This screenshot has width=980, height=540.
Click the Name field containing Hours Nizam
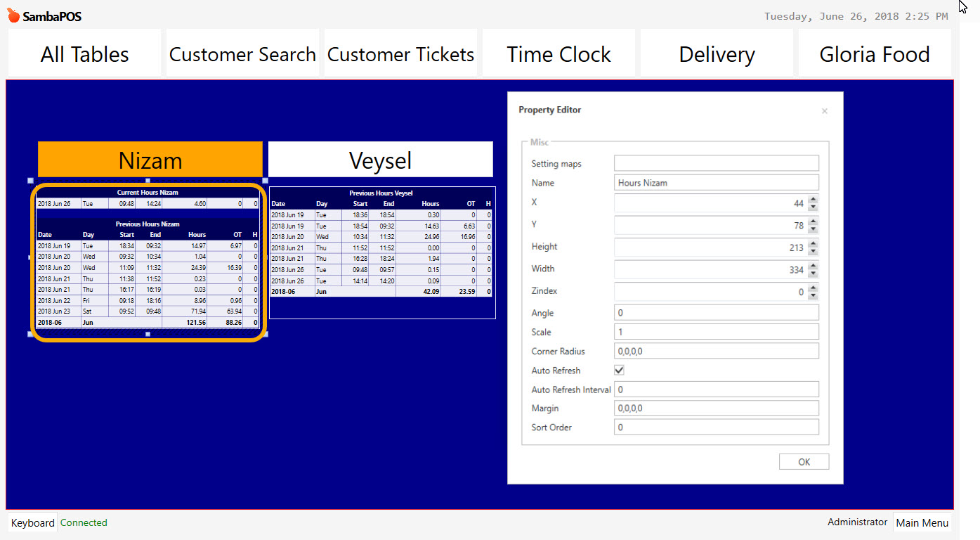pos(716,182)
